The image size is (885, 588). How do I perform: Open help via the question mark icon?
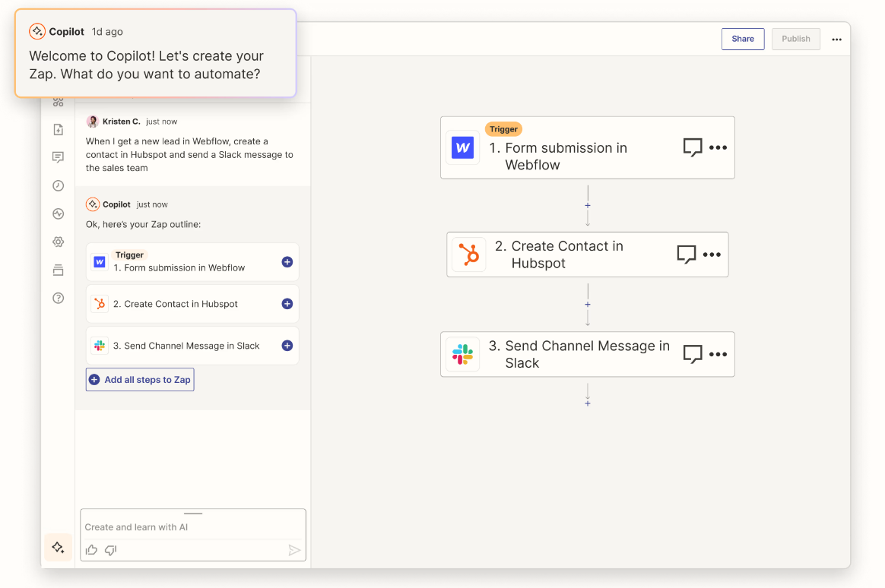point(58,298)
